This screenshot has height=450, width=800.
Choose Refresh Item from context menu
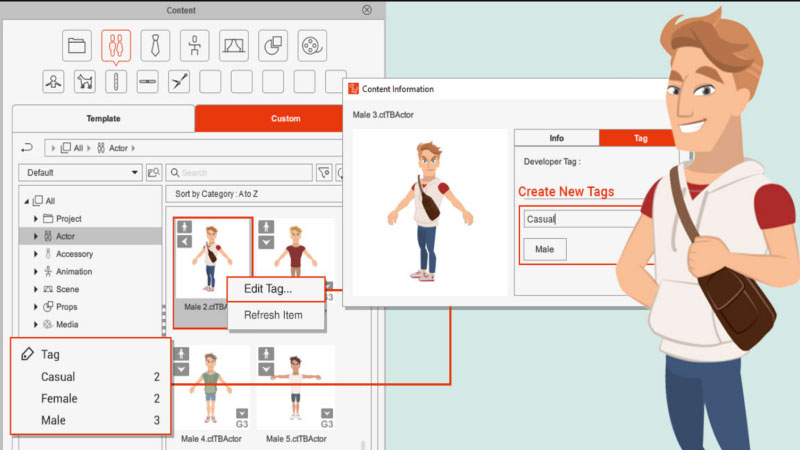coord(272,315)
